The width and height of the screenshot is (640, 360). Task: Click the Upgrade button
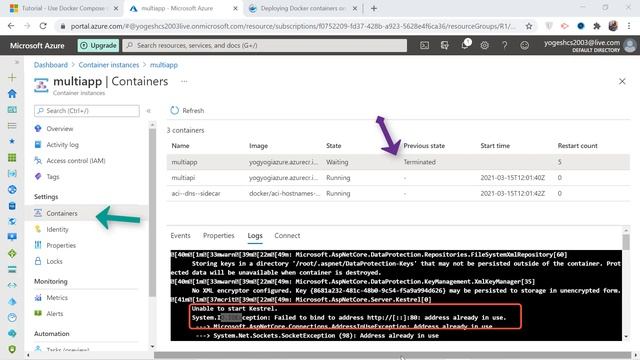(98, 45)
